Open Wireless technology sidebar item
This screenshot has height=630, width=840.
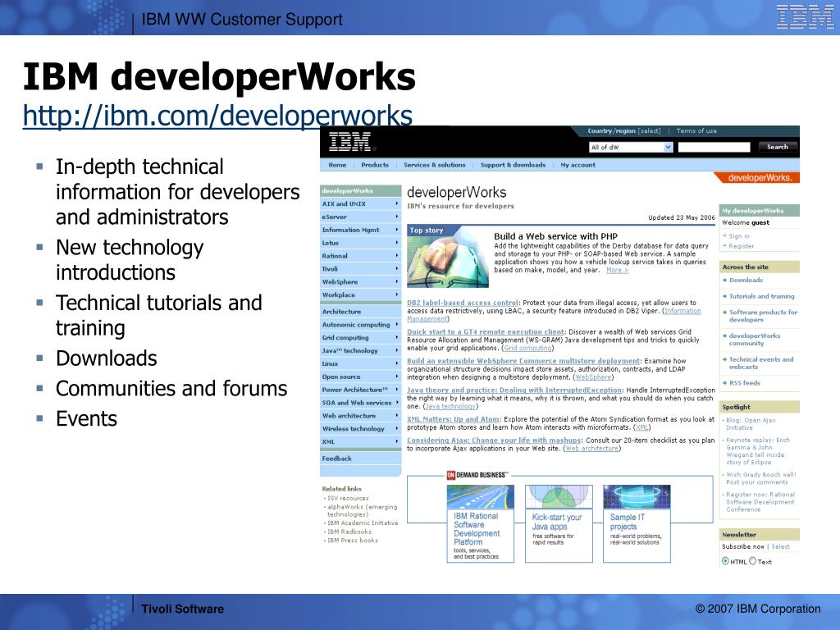coord(361,428)
